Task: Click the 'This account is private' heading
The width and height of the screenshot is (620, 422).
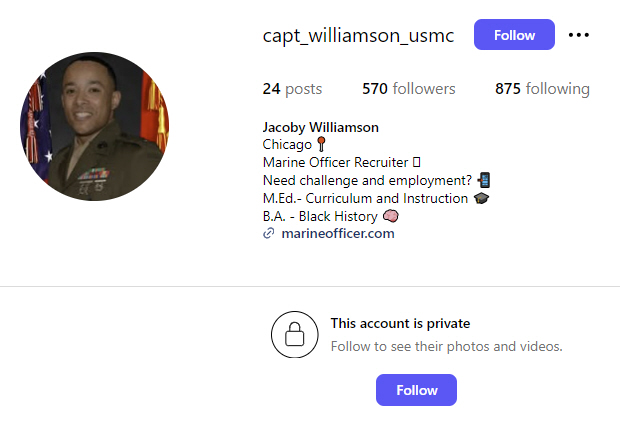Action: point(400,324)
